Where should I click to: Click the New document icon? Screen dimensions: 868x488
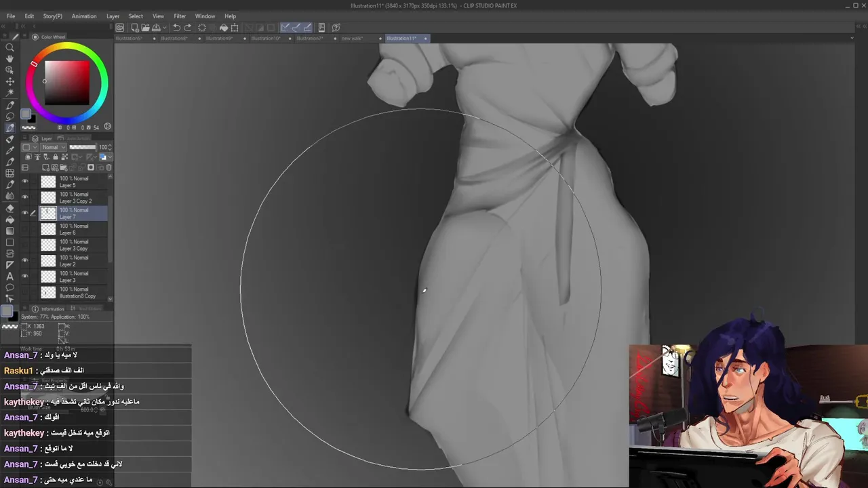(134, 28)
